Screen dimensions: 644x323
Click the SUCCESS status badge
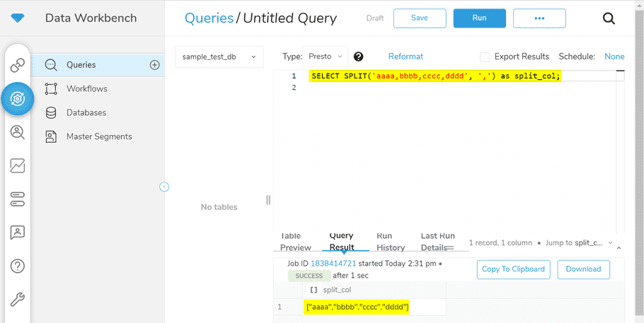[309, 276]
